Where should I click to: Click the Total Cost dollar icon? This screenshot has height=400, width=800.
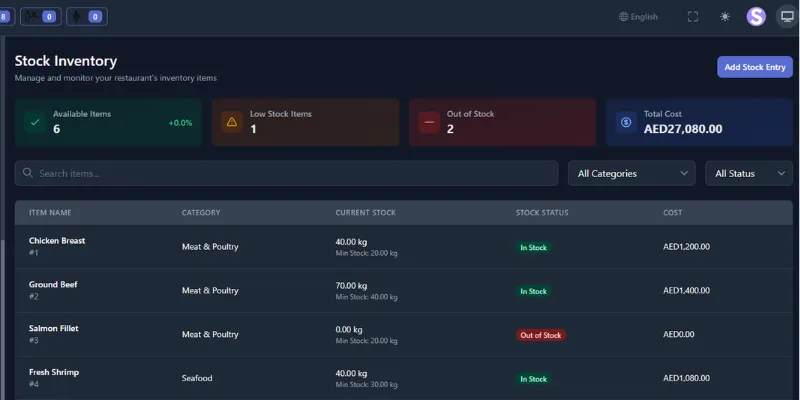[x=626, y=122]
